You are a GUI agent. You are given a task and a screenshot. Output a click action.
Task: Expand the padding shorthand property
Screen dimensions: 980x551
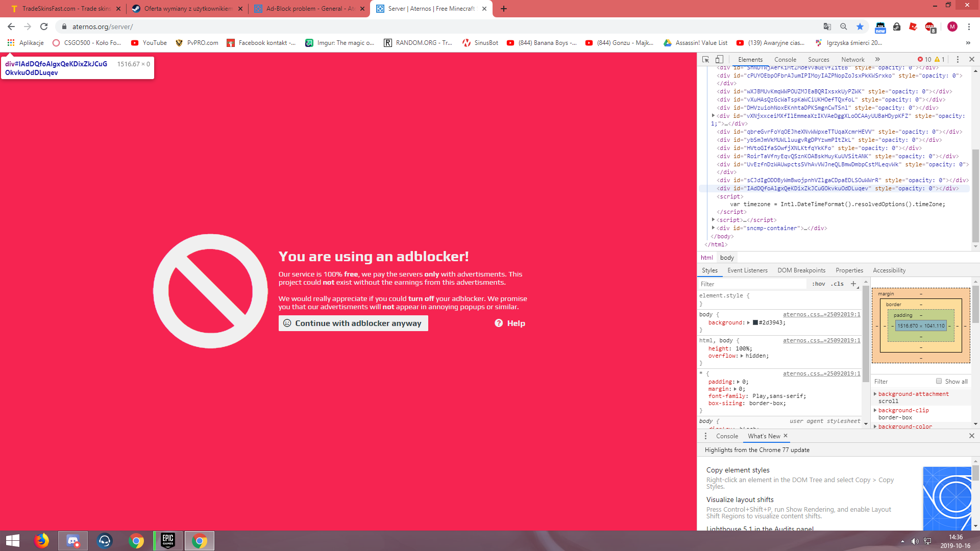click(x=739, y=382)
